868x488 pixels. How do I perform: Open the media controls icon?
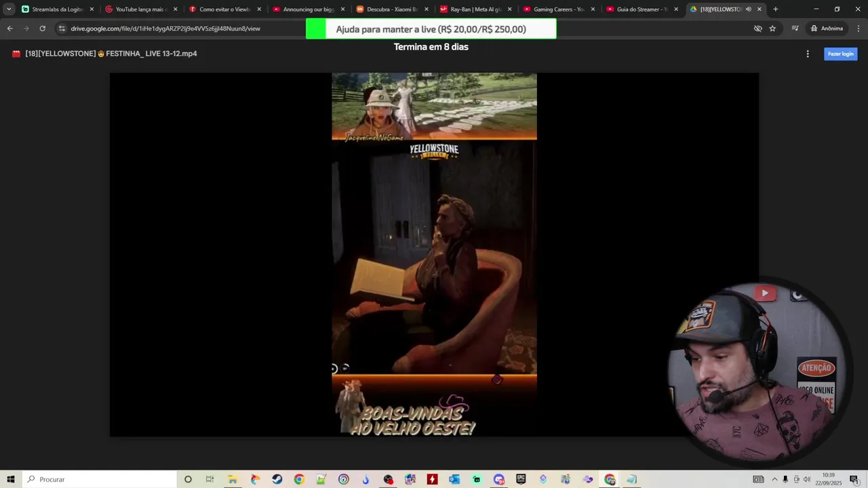pos(795,28)
